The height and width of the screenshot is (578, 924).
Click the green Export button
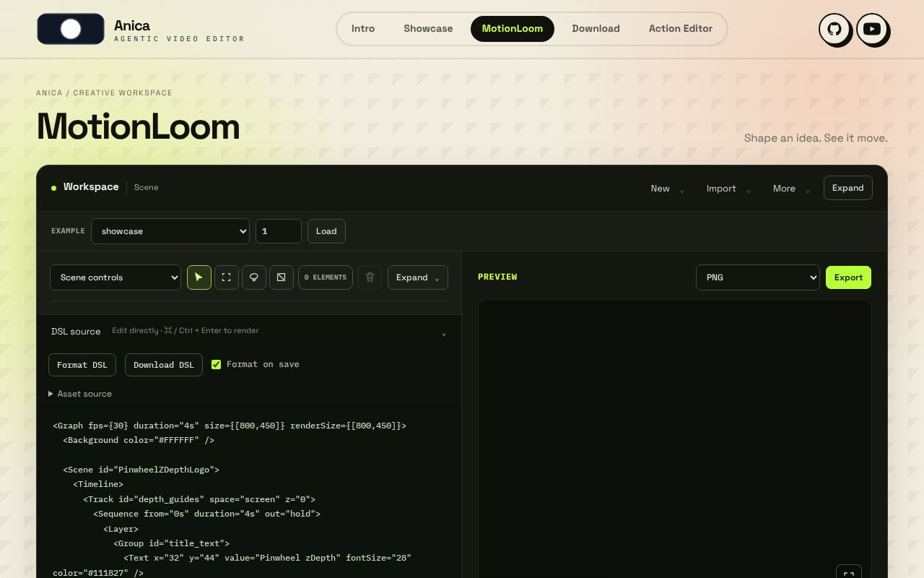848,277
